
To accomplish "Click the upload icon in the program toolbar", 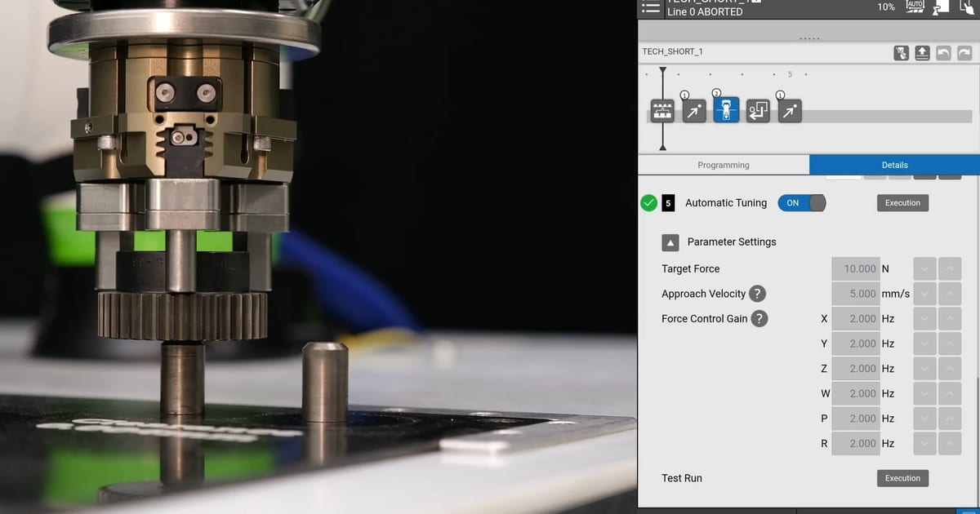I will 922,53.
